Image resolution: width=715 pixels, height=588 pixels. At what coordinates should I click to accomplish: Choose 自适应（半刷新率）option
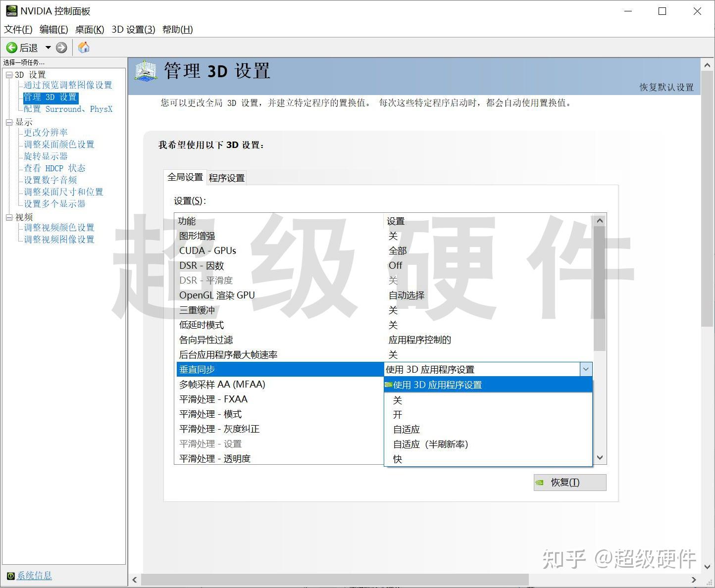pos(488,444)
